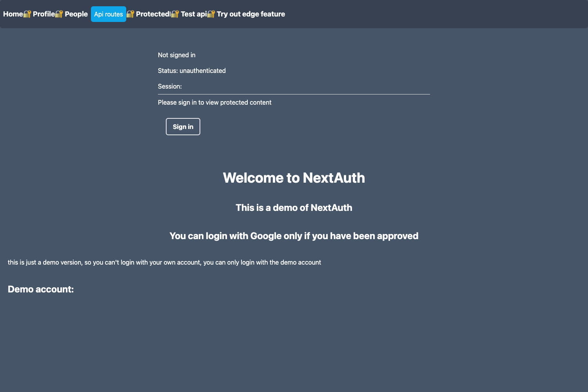The image size is (588, 392).
Task: Click Try out edge feature
Action: coord(251,14)
